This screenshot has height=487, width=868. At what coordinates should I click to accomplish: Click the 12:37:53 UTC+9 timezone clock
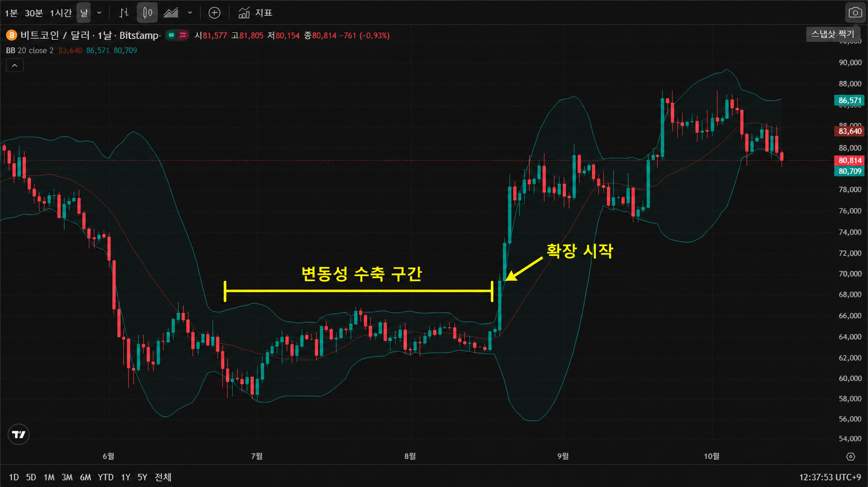tap(830, 477)
